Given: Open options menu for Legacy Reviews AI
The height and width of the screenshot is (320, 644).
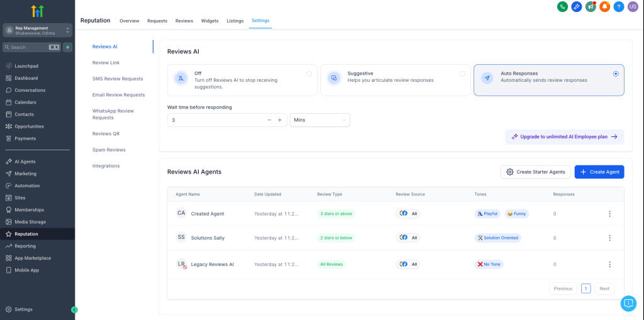Looking at the screenshot, I should point(609,264).
